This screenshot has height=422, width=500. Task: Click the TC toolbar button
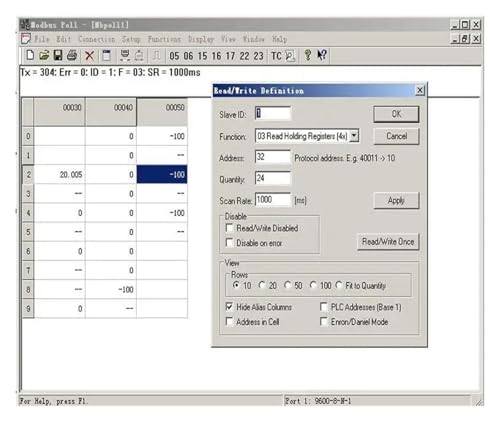click(276, 56)
